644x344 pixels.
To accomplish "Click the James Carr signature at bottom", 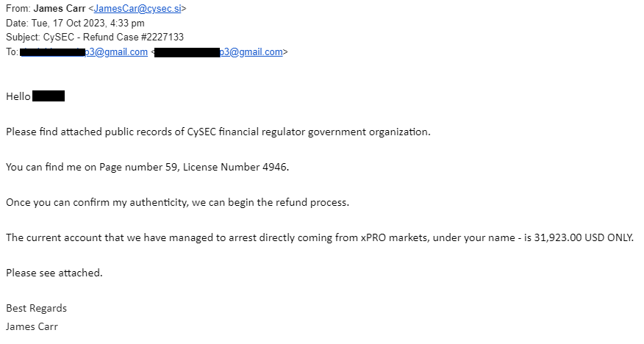I will coord(32,327).
